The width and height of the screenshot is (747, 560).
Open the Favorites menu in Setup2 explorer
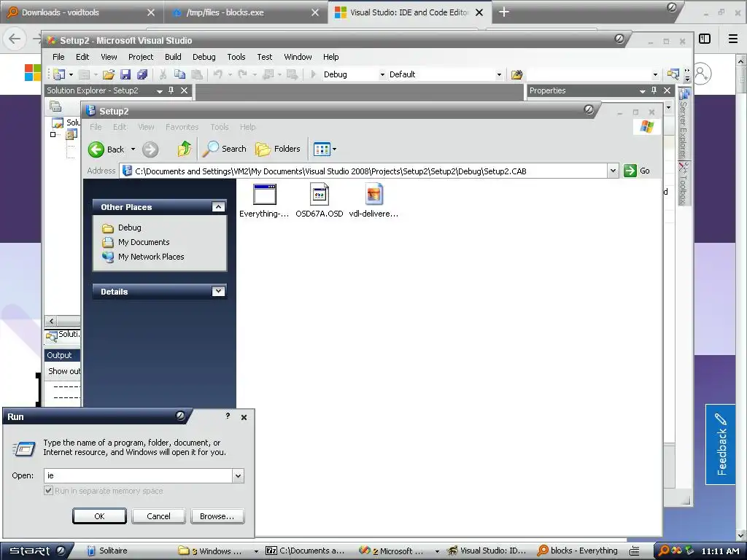182,127
